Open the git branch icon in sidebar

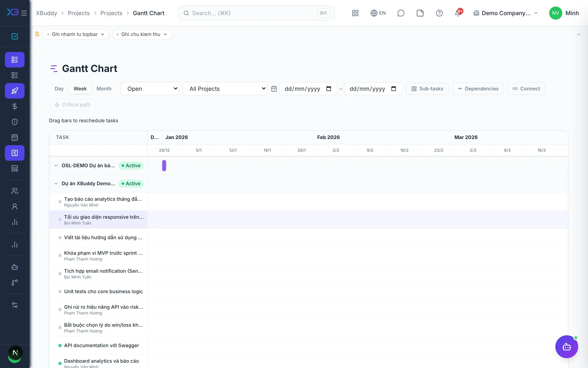[x=14, y=282]
